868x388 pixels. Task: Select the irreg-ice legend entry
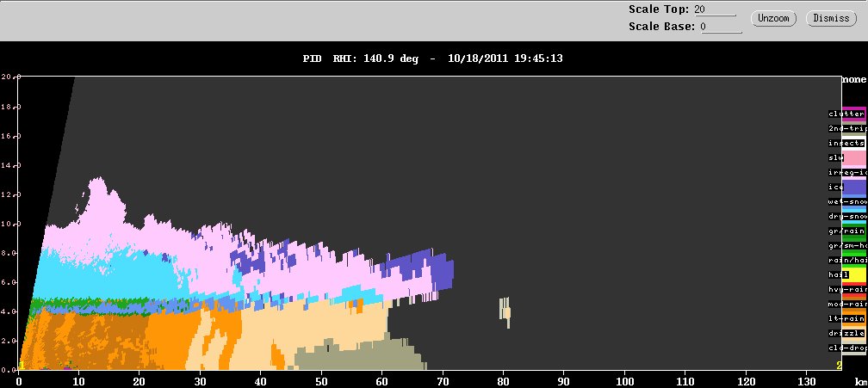tap(847, 172)
